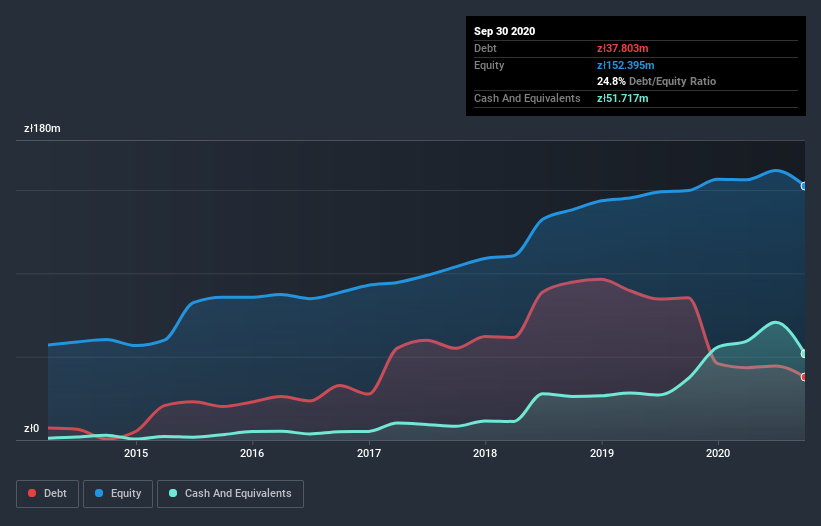Click the red Debt legend dot
This screenshot has height=526, width=821.
pos(32,493)
